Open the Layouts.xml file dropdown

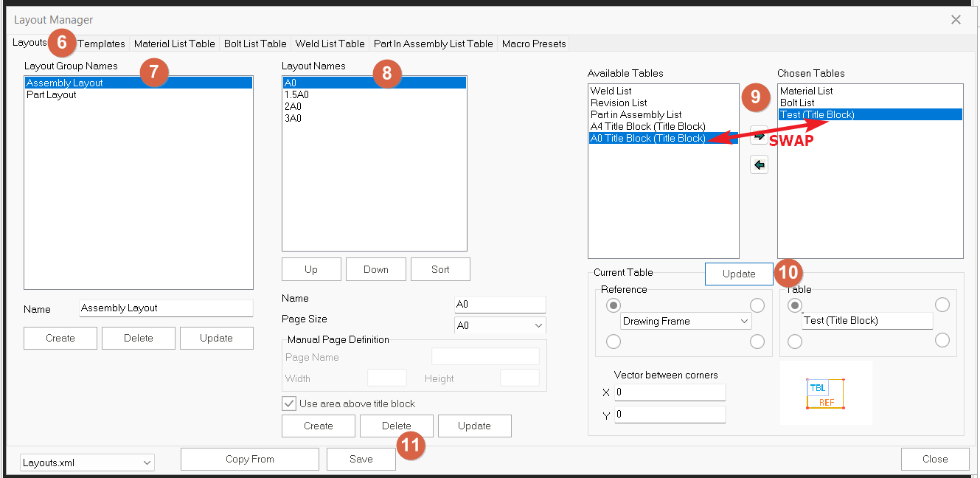(x=87, y=463)
